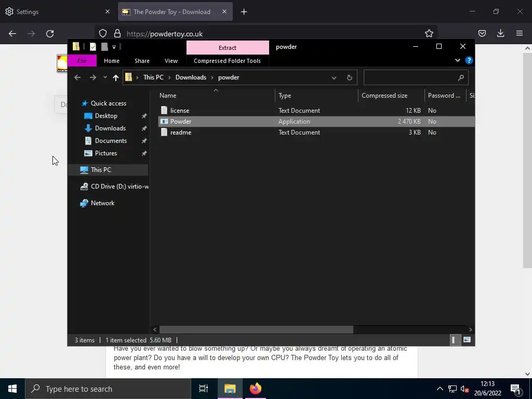Open the Windows Start menu
Image resolution: width=532 pixels, height=399 pixels.
coord(12,389)
